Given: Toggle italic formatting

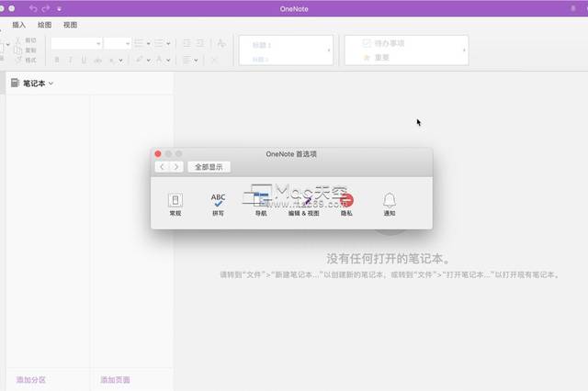Looking at the screenshot, I should point(70,60).
